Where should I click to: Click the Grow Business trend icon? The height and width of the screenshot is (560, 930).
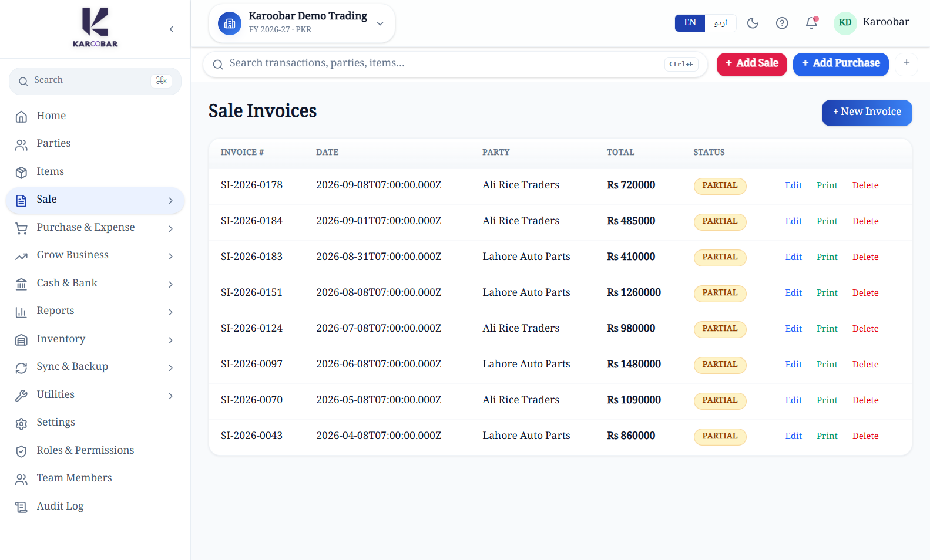(x=21, y=256)
